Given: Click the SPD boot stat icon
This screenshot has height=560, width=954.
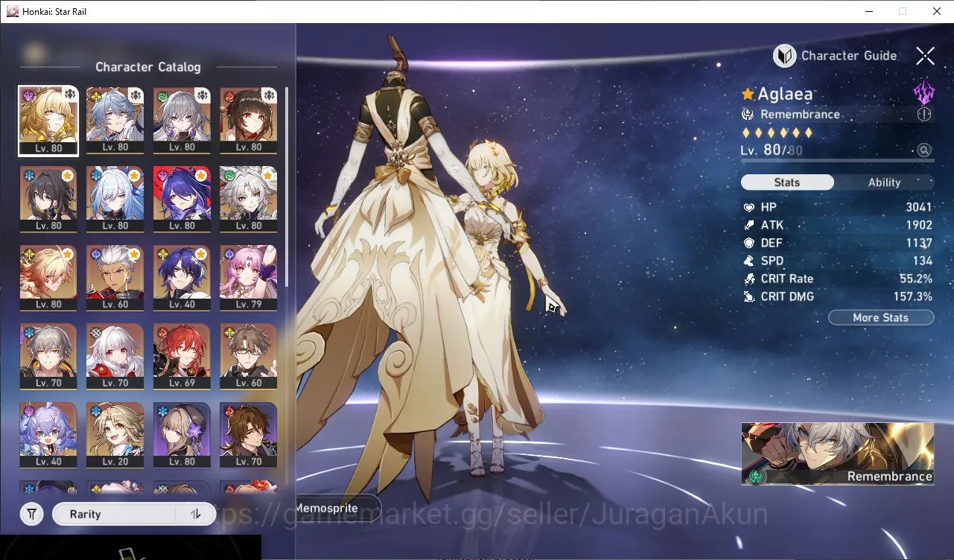Looking at the screenshot, I should (748, 261).
